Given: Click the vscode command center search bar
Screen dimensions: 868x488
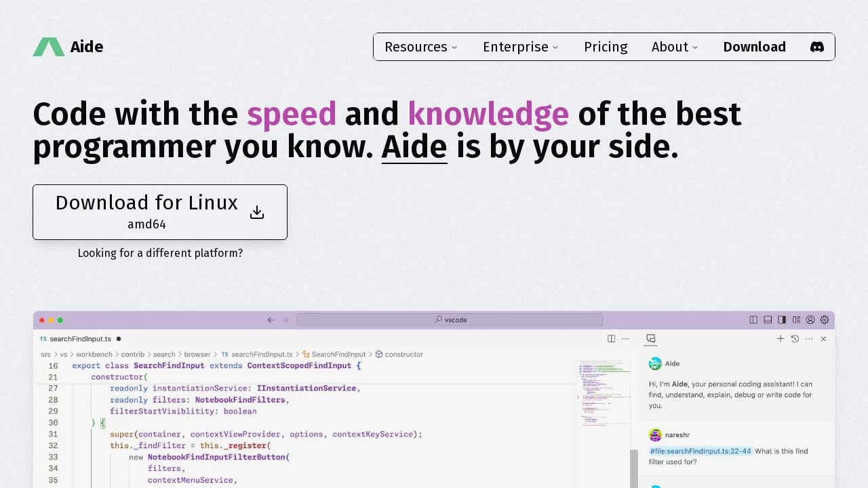Looking at the screenshot, I should 450,319.
